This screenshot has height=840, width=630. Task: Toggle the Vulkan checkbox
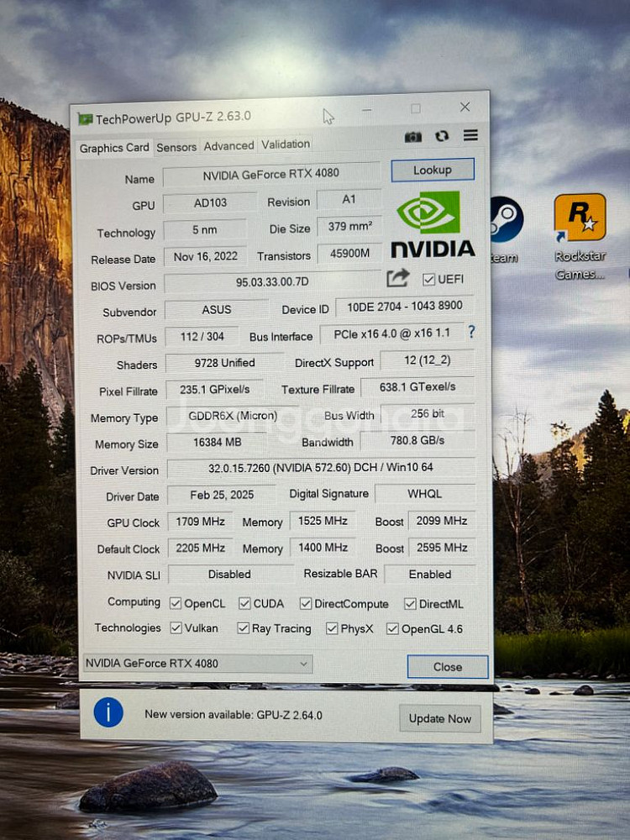click(176, 627)
